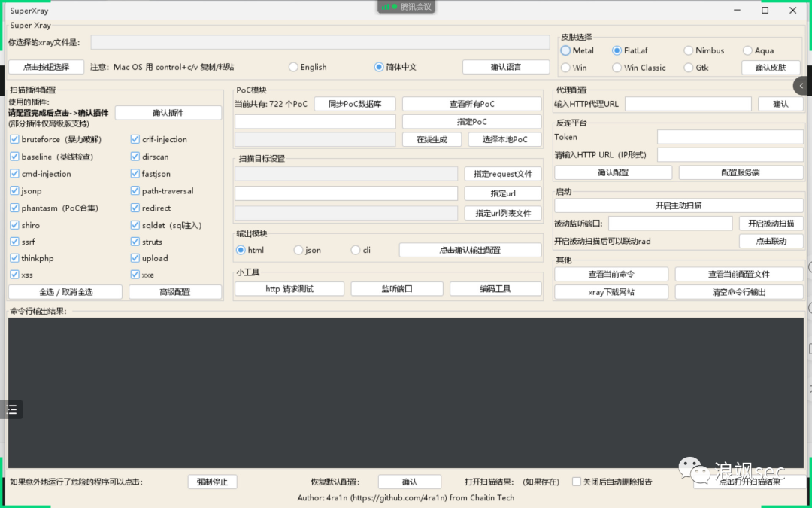The width and height of the screenshot is (812, 508).
Task: Click 选择本地PoC button
Action: pyautogui.click(x=505, y=139)
